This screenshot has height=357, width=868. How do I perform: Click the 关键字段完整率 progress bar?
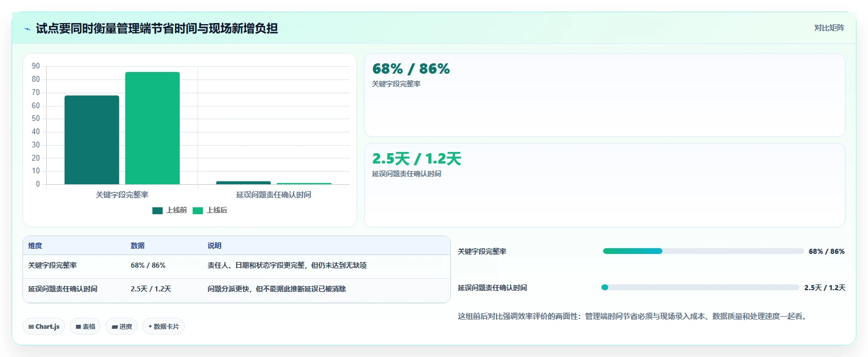coord(703,251)
